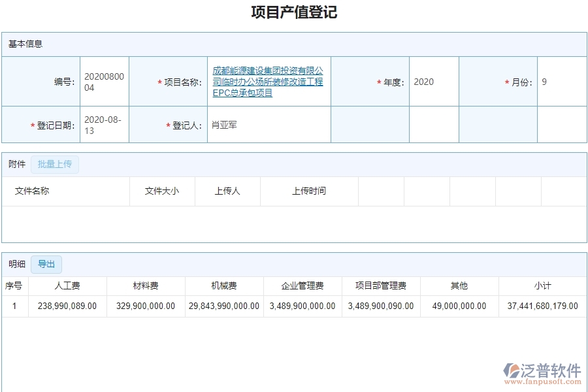The image size is (588, 392).
Task: Click the 泛普软件 logo icon
Action: coord(513,369)
